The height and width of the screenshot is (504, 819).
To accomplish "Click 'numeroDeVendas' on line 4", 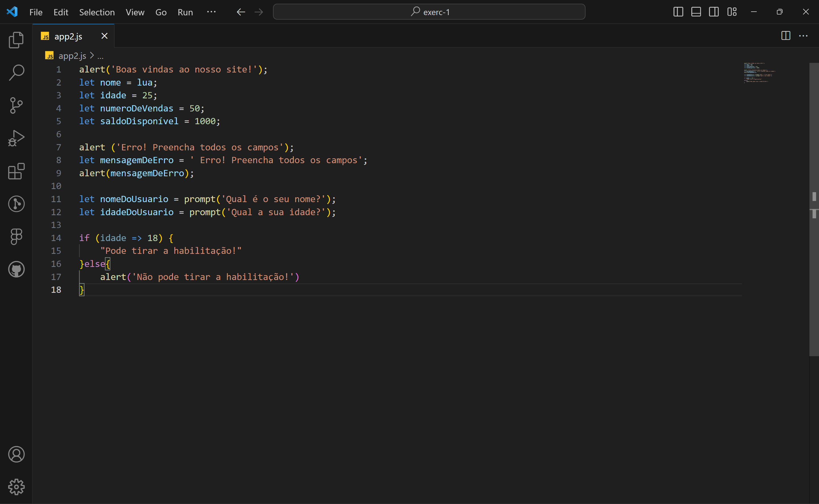I will click(137, 108).
